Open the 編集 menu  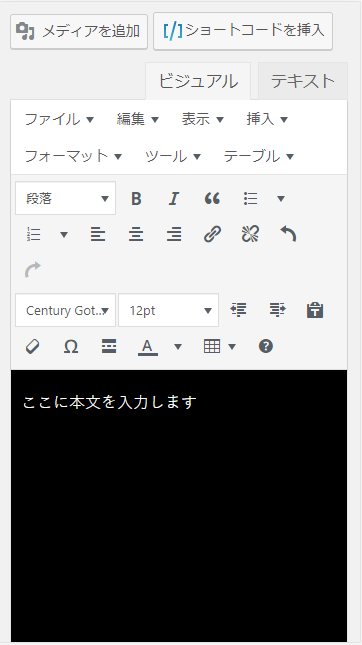[137, 119]
